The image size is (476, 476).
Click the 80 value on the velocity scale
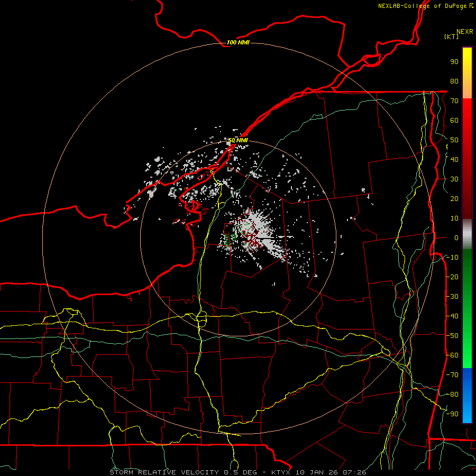point(454,81)
